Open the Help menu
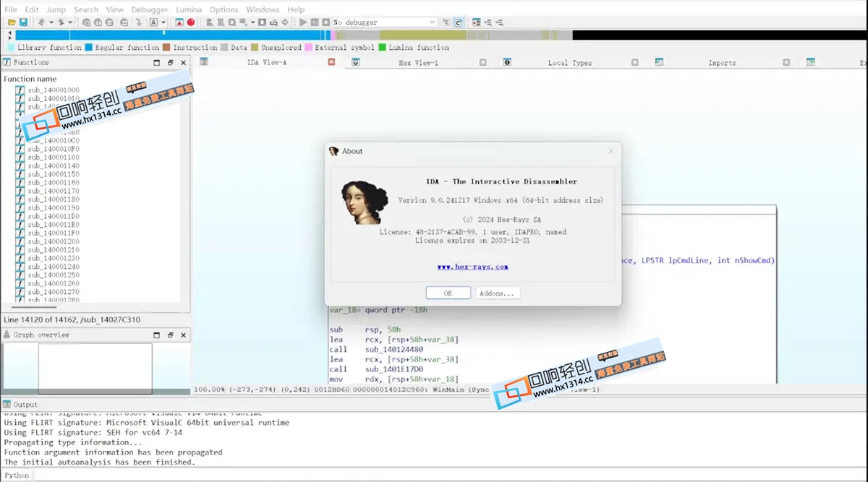 point(296,9)
